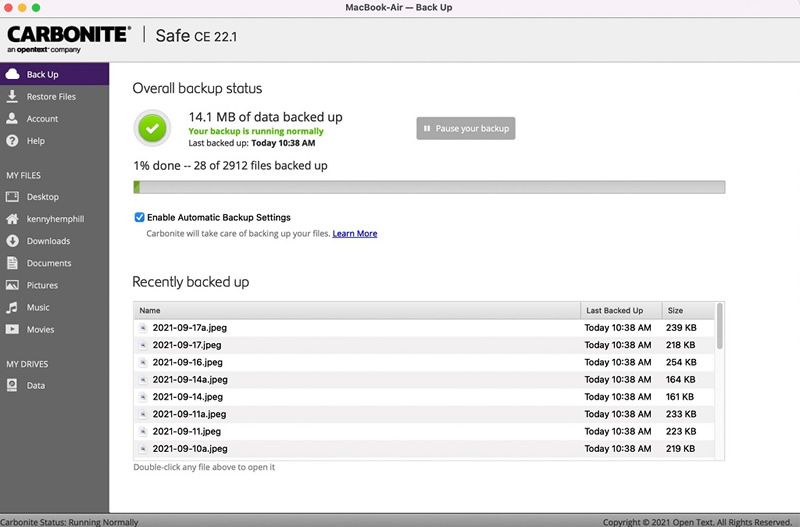Click the Back Up cloud icon
The width and height of the screenshot is (800, 527).
coord(12,74)
